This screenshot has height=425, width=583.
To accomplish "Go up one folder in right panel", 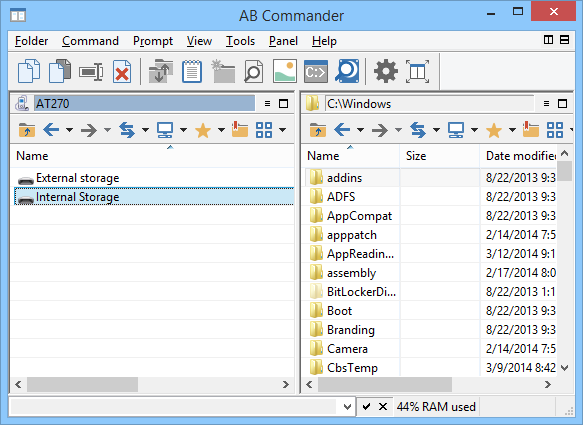I will pyautogui.click(x=318, y=130).
